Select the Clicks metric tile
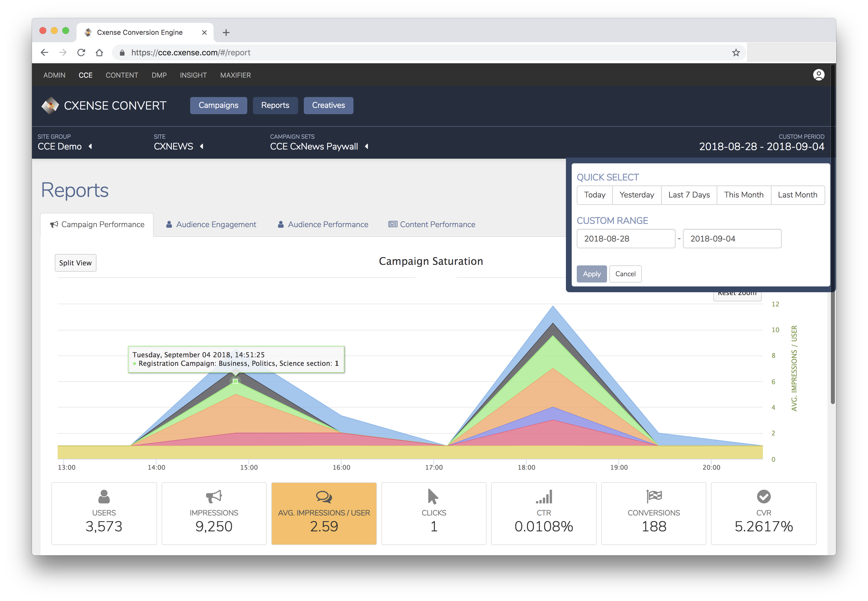The image size is (868, 601). coord(434,513)
